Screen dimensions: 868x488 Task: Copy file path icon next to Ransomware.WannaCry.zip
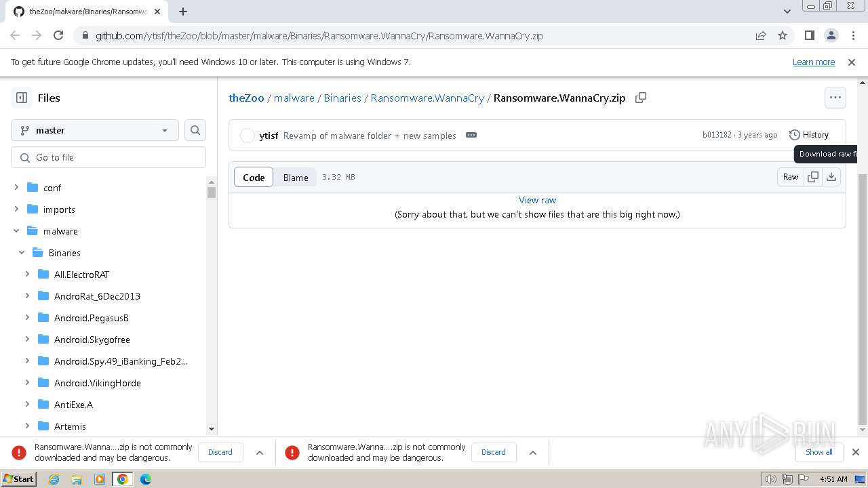tap(640, 98)
